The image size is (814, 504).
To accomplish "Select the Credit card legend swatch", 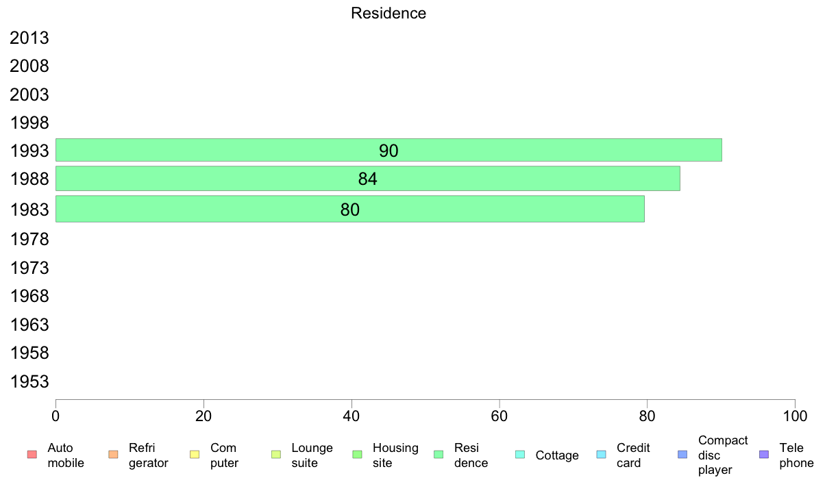I will [601, 455].
